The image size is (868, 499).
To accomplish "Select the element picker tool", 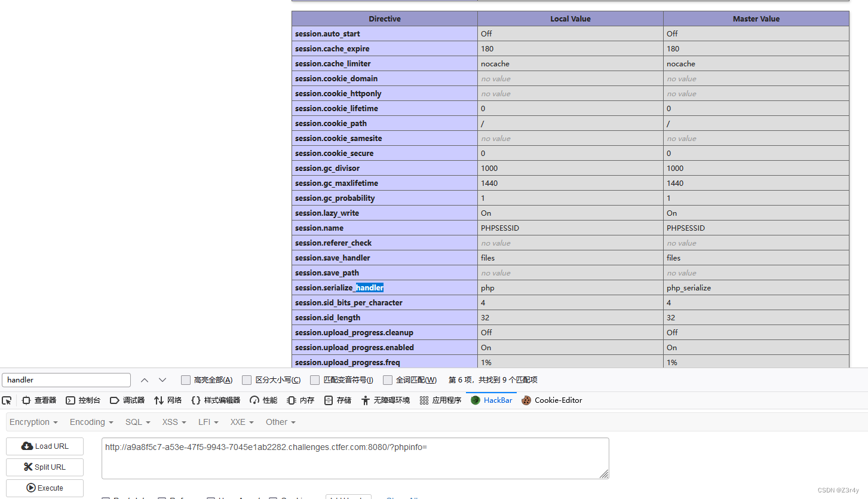I will (x=7, y=400).
